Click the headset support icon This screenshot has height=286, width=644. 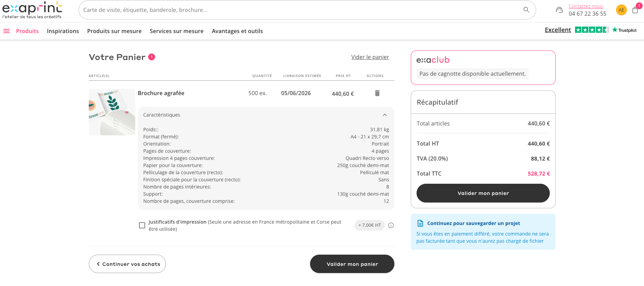(559, 10)
